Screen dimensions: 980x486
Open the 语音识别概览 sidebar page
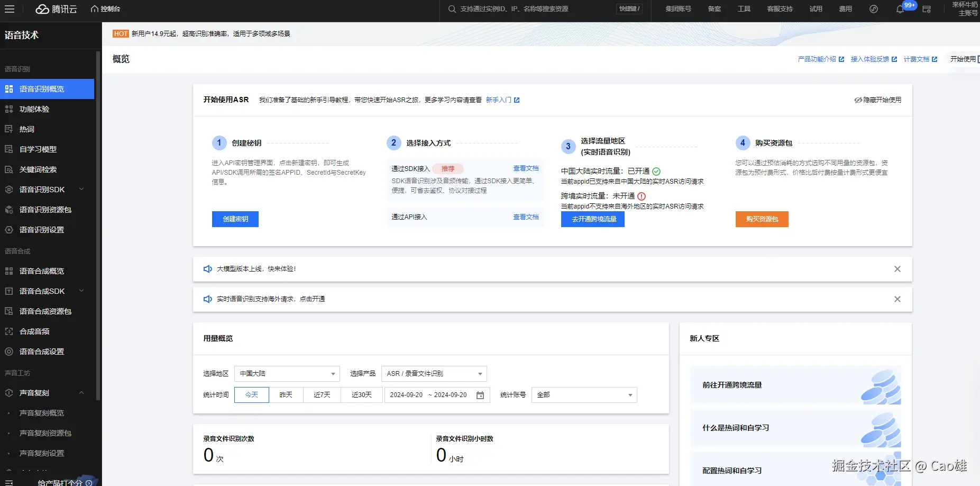point(47,89)
